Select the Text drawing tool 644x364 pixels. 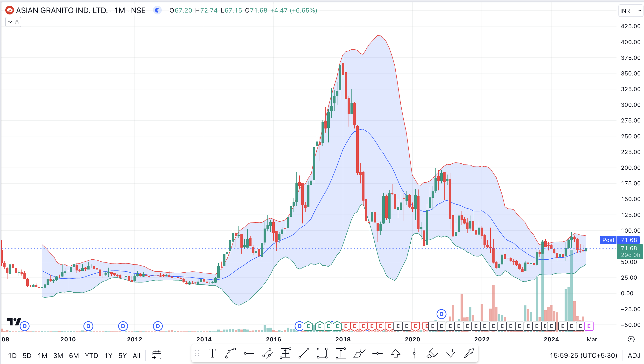tap(212, 353)
